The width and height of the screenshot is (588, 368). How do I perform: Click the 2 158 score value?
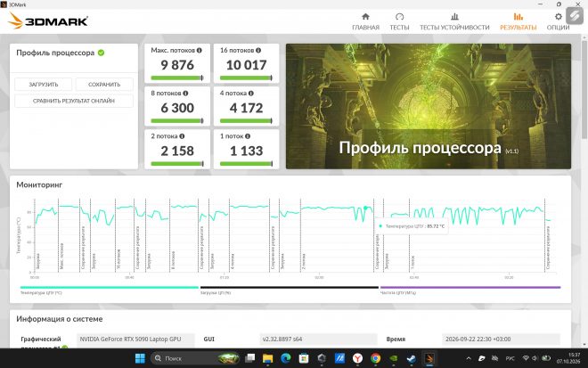177,151
